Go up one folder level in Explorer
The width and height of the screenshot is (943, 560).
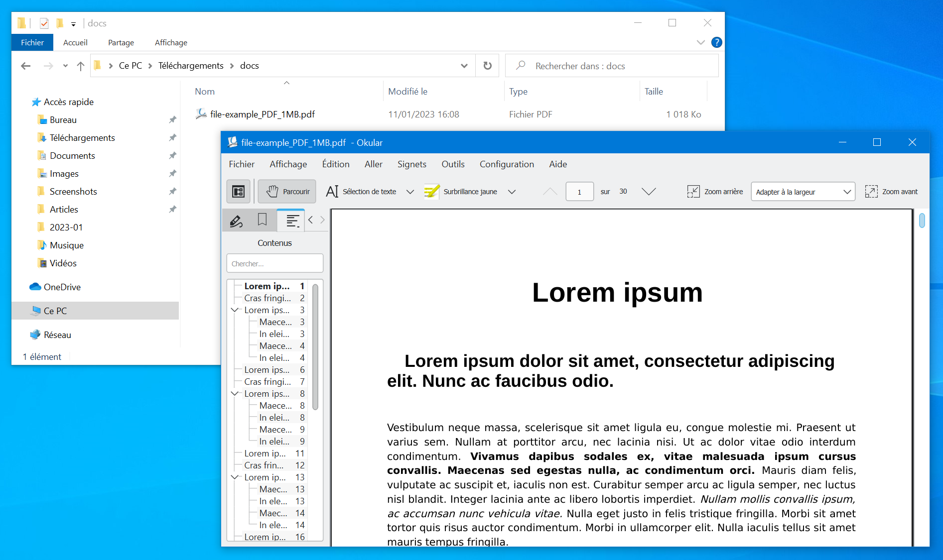(x=81, y=66)
